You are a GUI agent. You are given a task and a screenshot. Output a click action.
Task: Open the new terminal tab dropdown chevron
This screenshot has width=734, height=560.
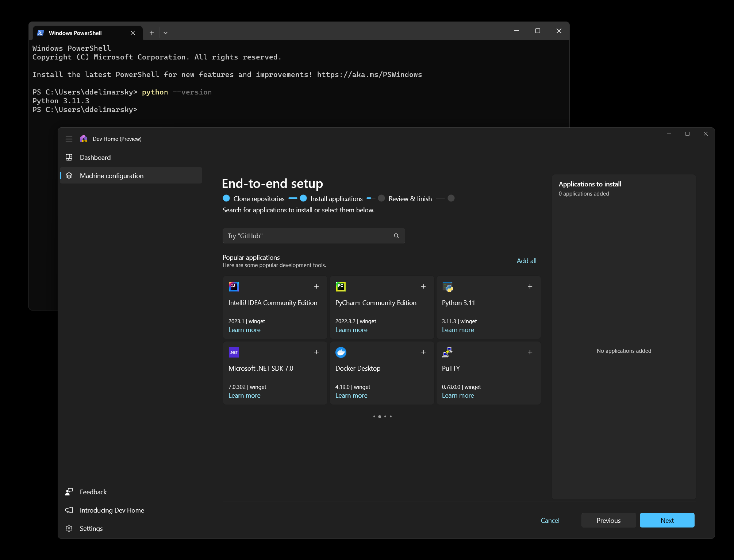pos(166,32)
